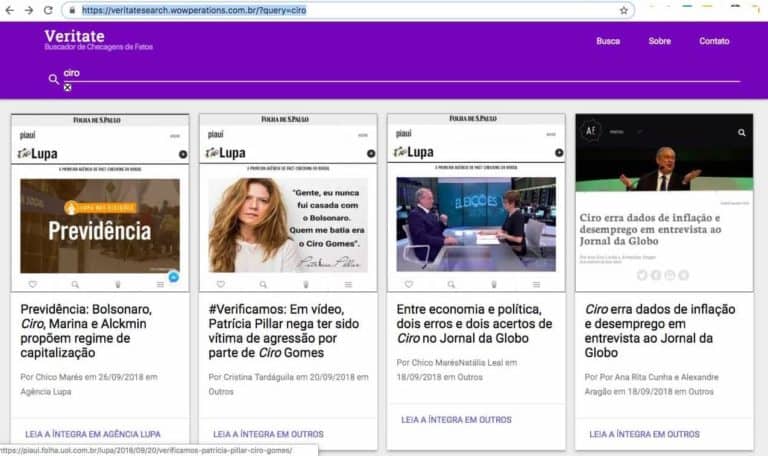This screenshot has height=456, width=768.
Task: Open the Ciro speaking photo thumbnail
Action: [664, 153]
